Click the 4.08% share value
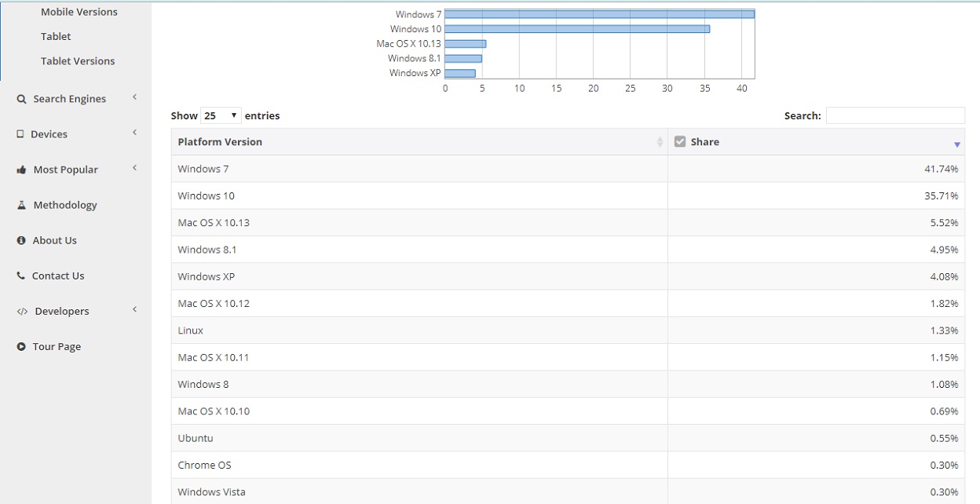This screenshot has width=980, height=504. 944,276
